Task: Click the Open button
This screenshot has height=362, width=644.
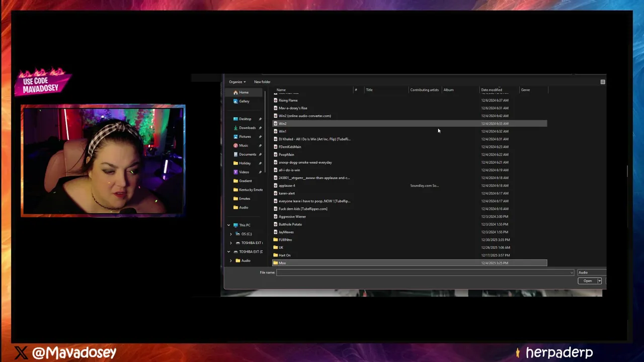Action: [588, 281]
